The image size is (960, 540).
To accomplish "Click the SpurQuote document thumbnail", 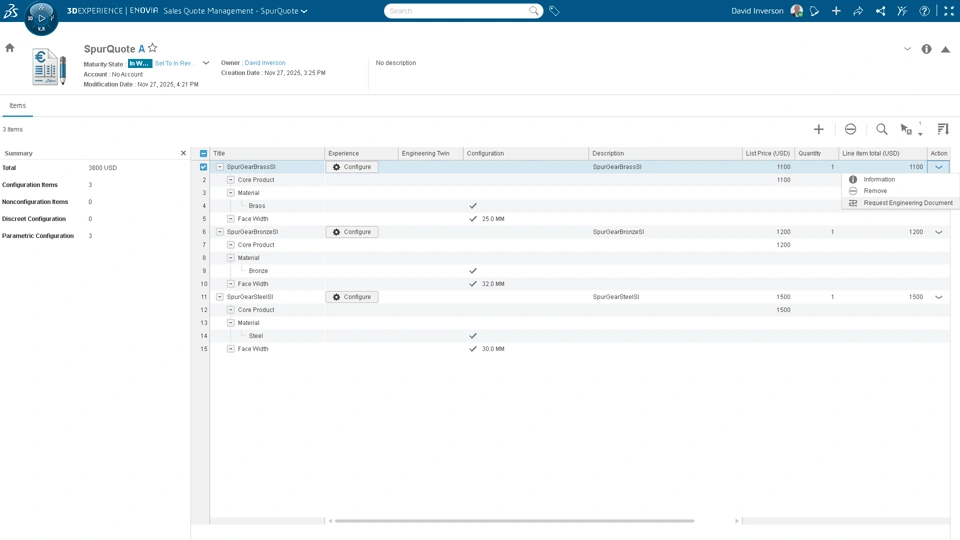I will tap(48, 67).
